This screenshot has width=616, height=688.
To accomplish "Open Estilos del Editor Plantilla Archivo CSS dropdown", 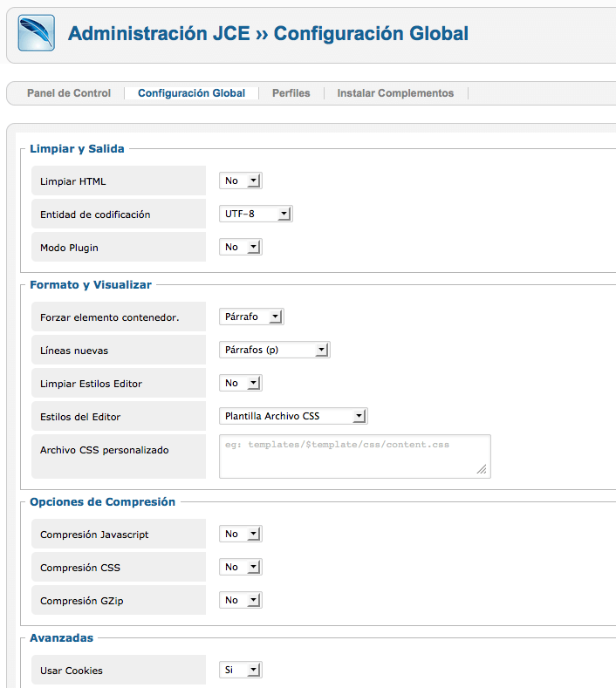I will click(293, 416).
